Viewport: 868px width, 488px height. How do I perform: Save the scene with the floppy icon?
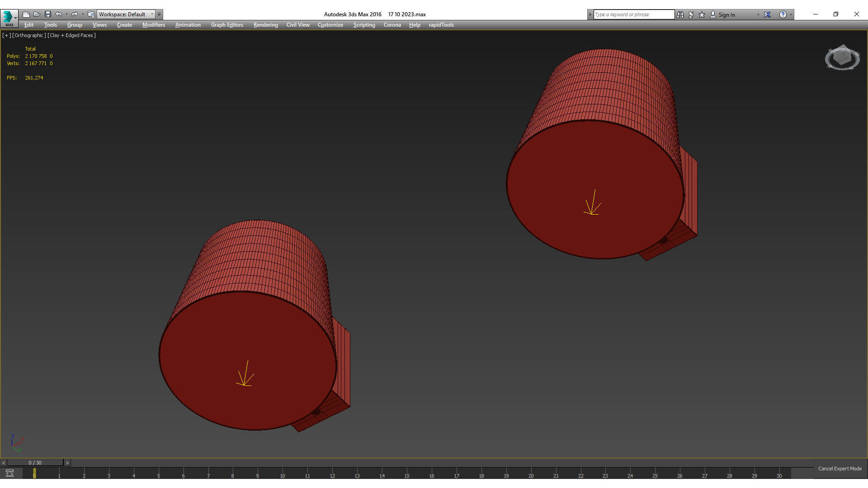pos(48,14)
